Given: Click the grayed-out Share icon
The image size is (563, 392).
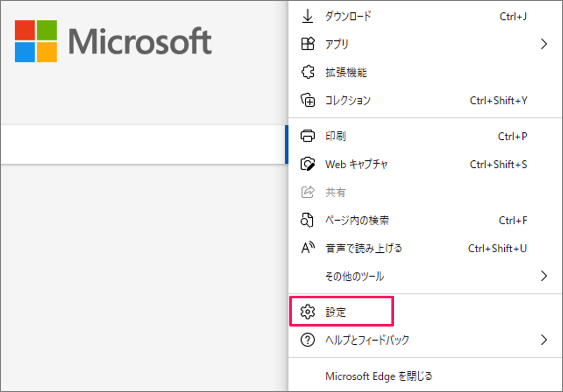Looking at the screenshot, I should pos(308,192).
